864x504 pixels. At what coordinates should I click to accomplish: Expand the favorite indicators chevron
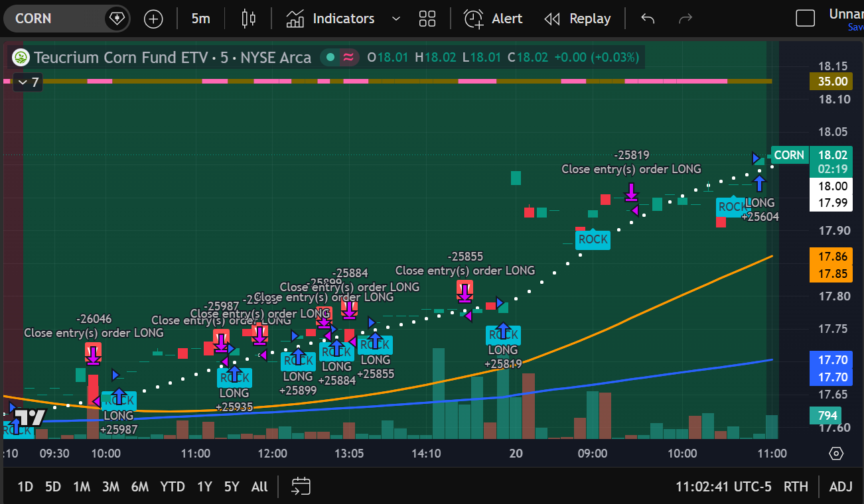coord(396,19)
